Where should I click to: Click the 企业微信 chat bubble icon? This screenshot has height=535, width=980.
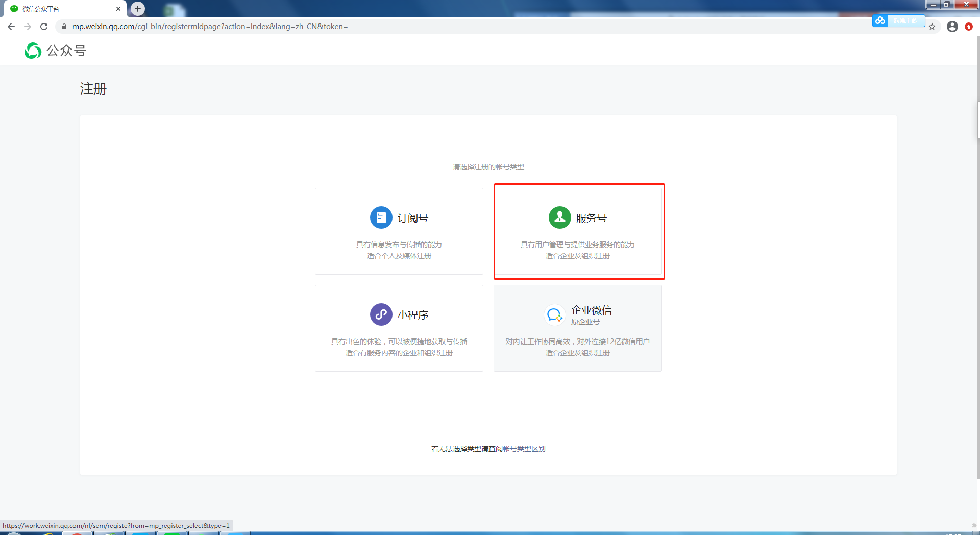click(x=554, y=314)
